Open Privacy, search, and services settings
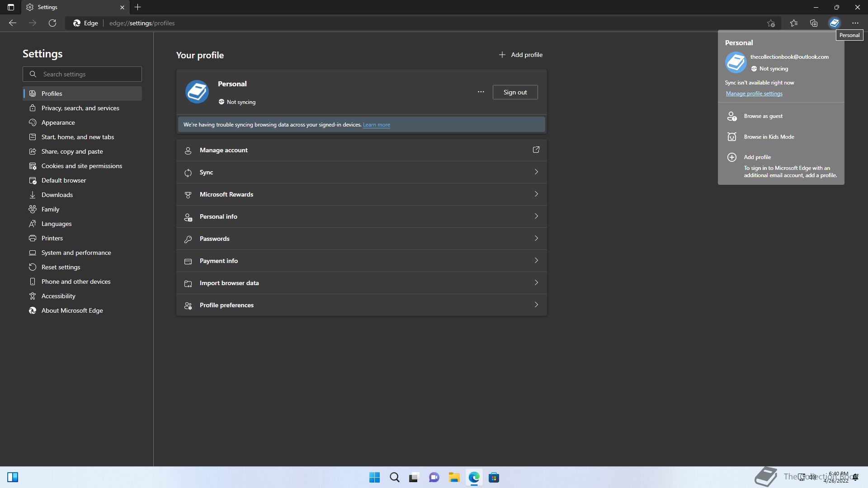 coord(82,108)
